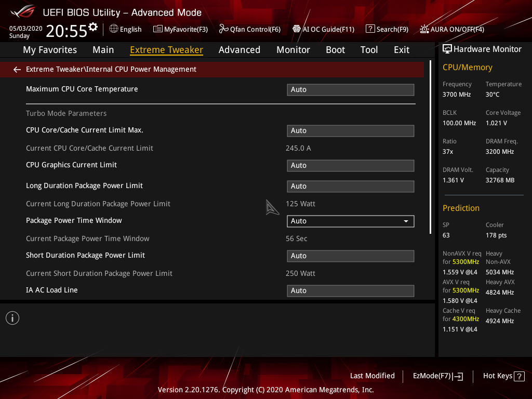532x399 pixels.
Task: Click the breadcrumb Internal CPU Power Management
Action: tap(141, 69)
